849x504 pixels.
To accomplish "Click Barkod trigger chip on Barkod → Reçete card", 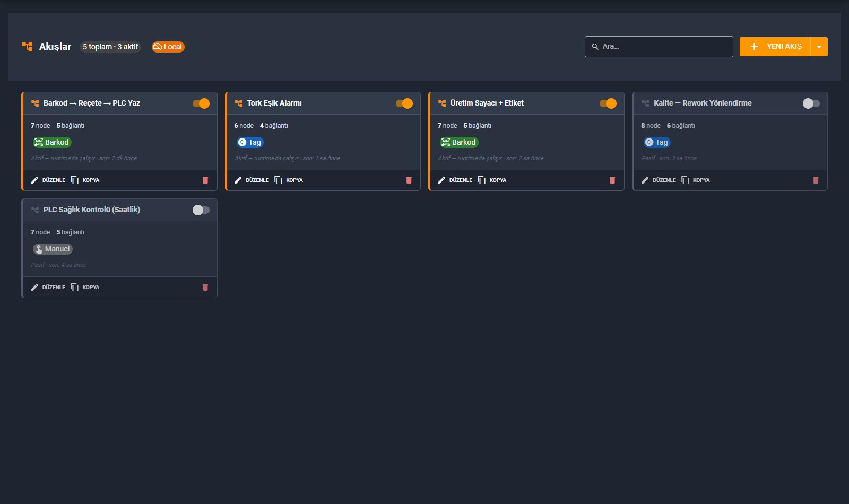I will point(52,142).
